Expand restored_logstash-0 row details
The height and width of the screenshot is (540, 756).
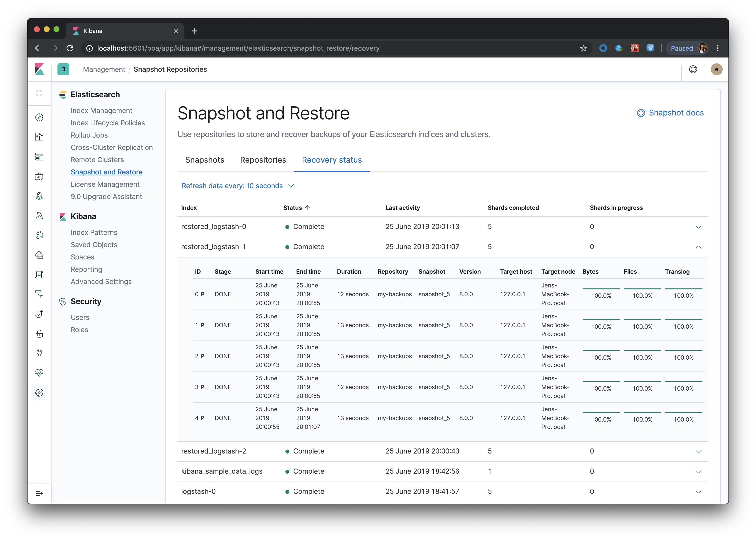tap(698, 227)
